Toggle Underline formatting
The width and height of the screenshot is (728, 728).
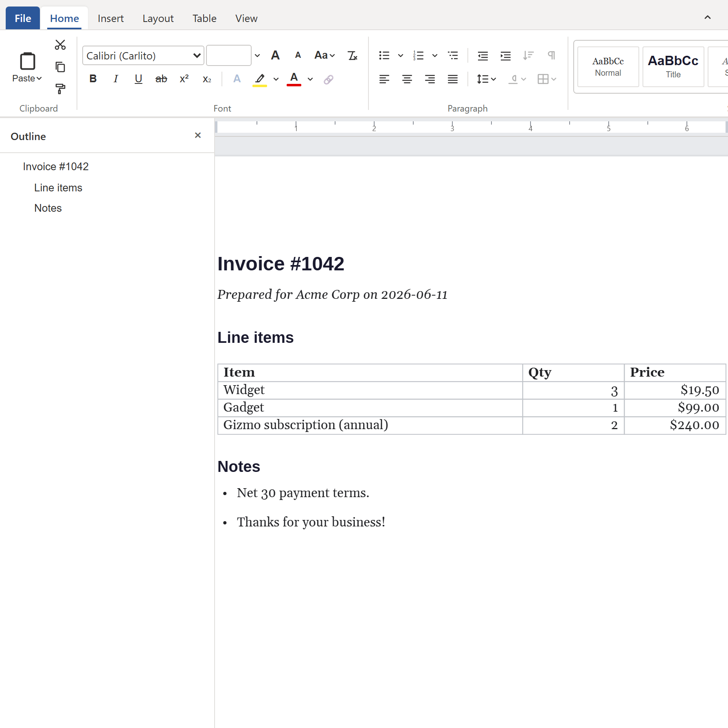pos(138,79)
